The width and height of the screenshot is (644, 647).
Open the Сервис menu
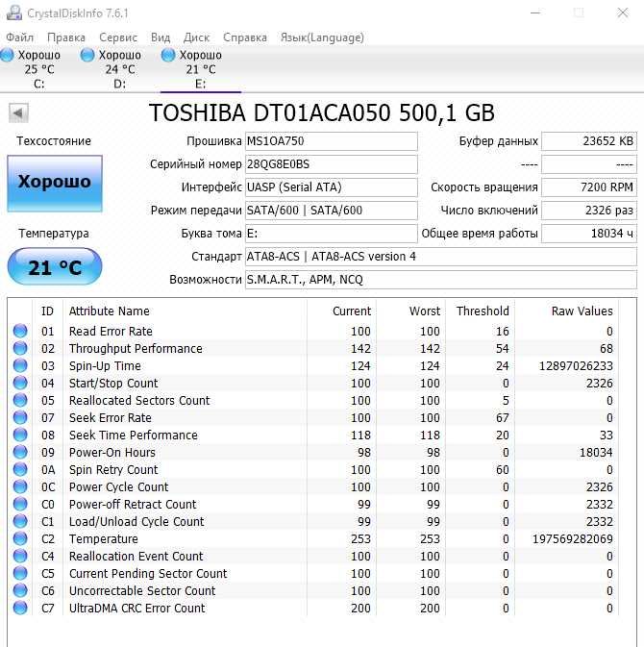(x=118, y=37)
